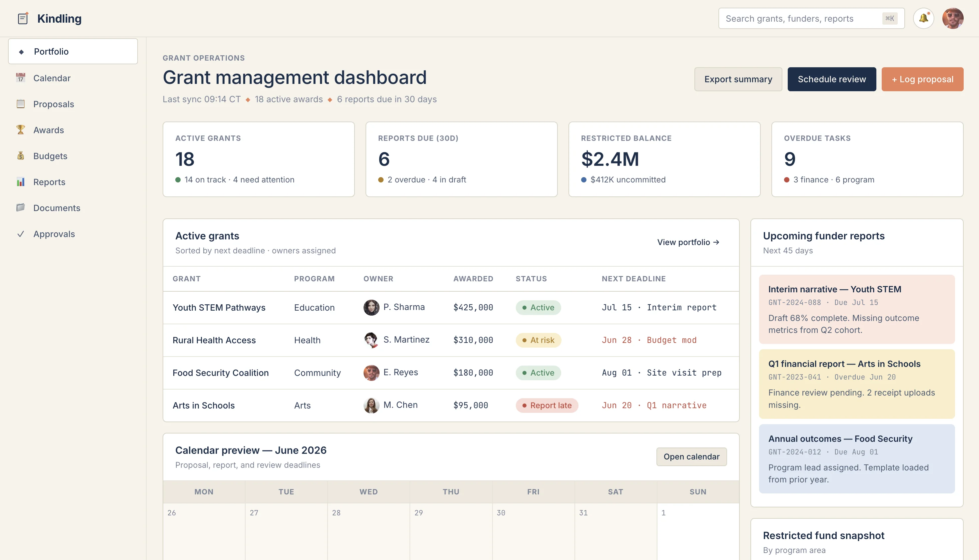The height and width of the screenshot is (560, 979).
Task: Open Awards in the sidebar
Action: click(73, 130)
